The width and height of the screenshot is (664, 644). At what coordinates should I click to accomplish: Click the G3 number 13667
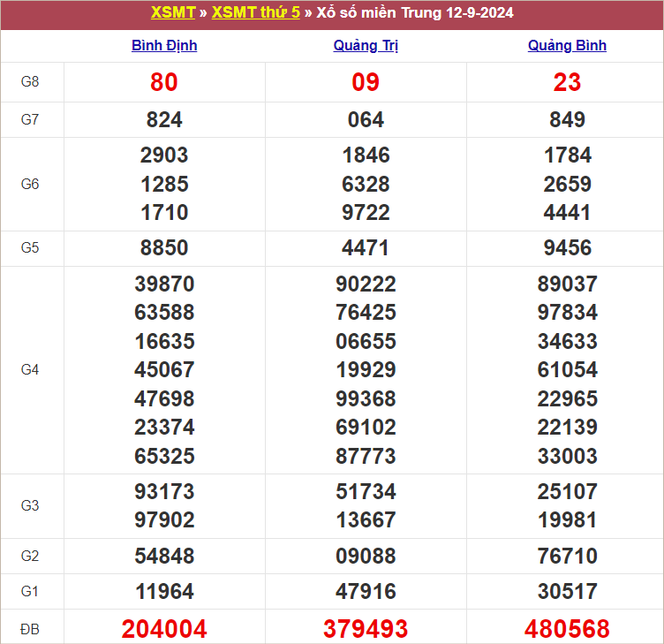click(x=366, y=519)
